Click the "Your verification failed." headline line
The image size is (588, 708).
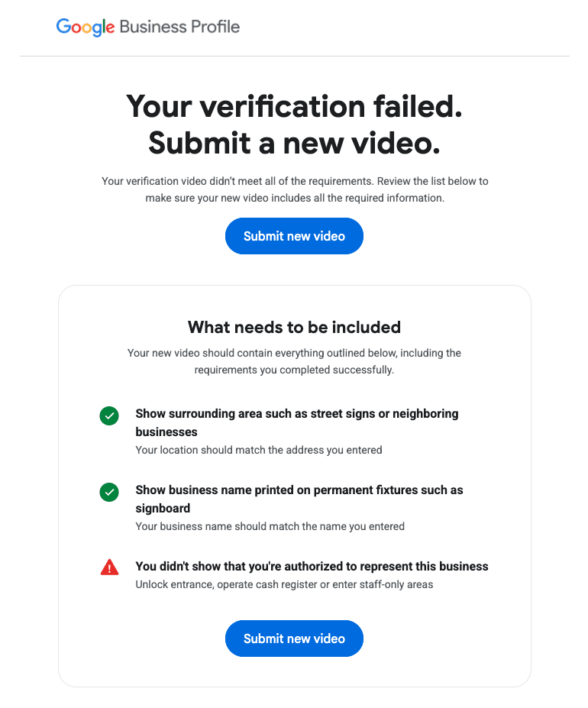[294, 106]
